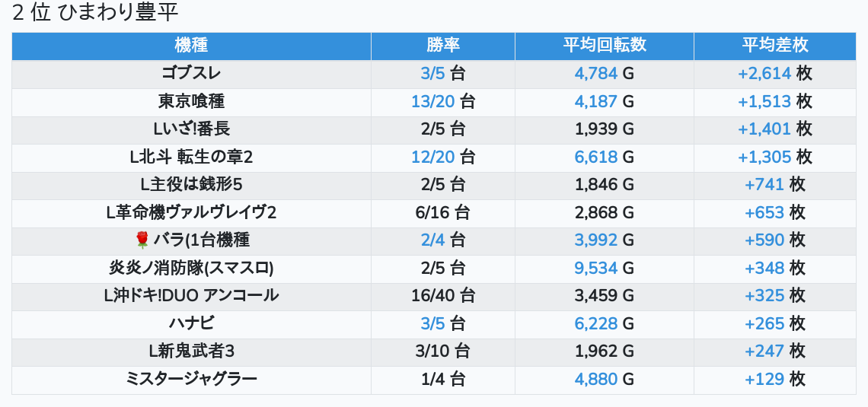Click the Lいざ!番長 machine name
The width and height of the screenshot is (868, 407).
point(191,129)
